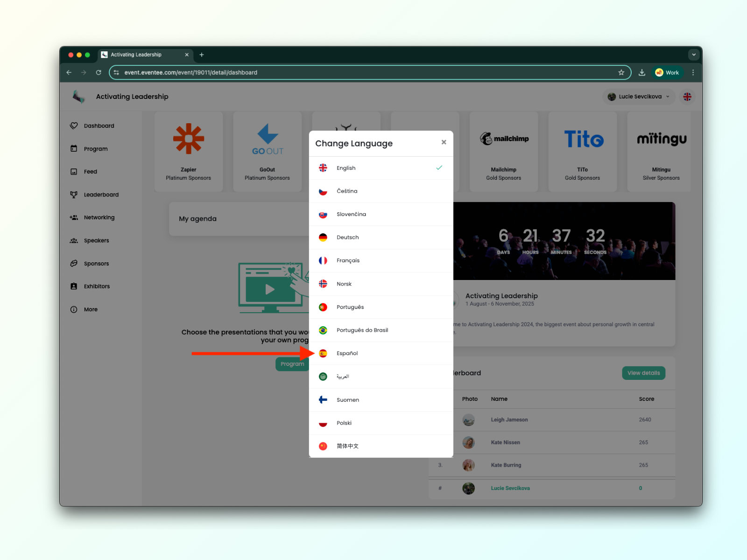Open Dashboard in the sidebar
This screenshot has width=747, height=560.
(x=92, y=126)
